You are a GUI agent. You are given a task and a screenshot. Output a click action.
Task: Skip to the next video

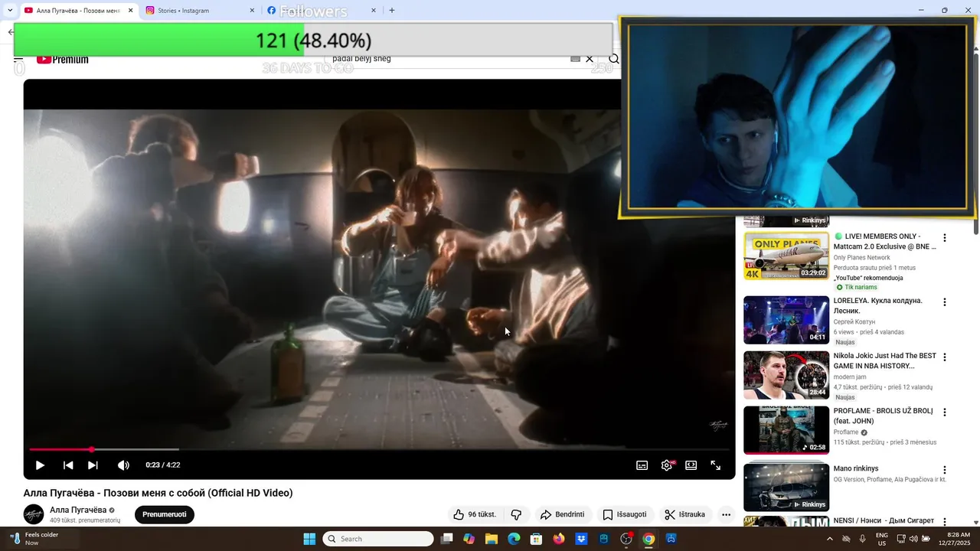pyautogui.click(x=93, y=465)
